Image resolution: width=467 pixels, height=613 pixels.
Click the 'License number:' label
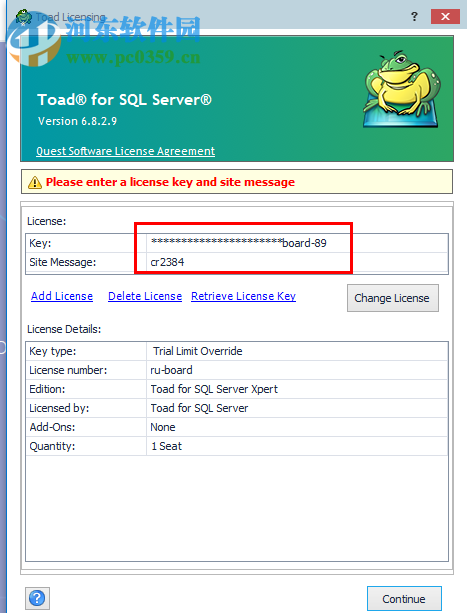(68, 370)
